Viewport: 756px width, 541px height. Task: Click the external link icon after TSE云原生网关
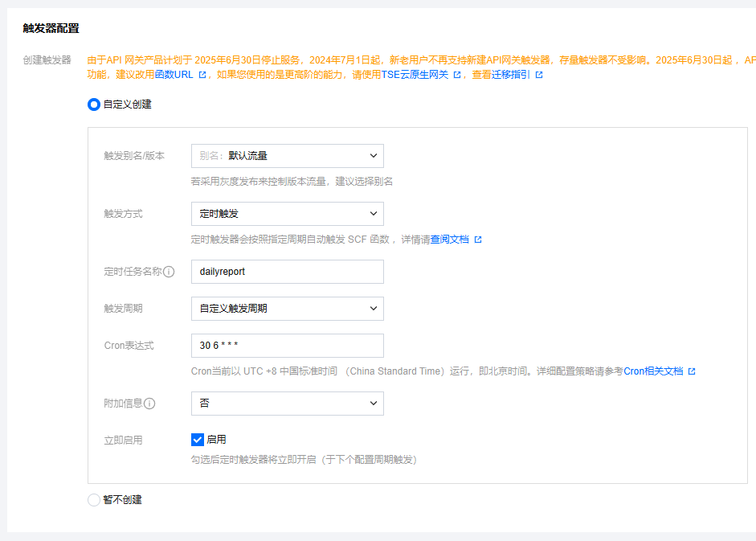click(x=458, y=73)
